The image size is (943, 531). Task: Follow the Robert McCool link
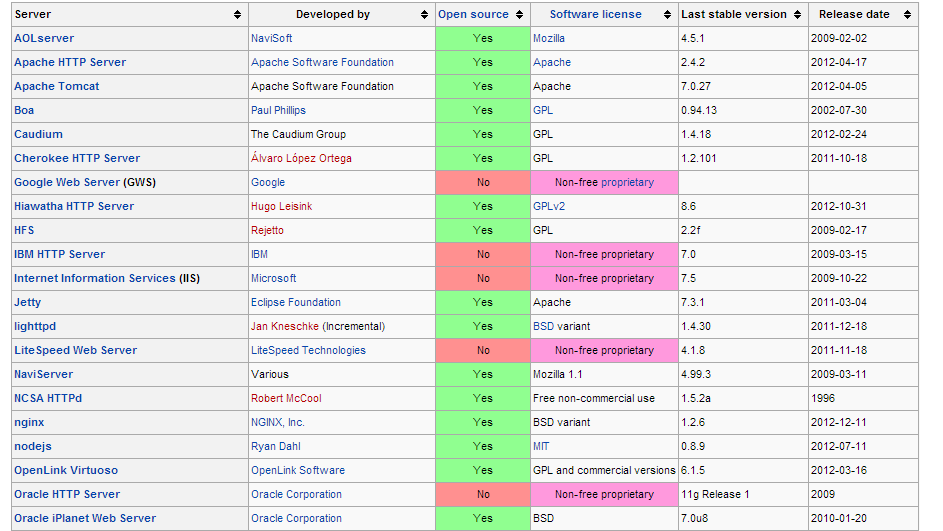point(286,399)
